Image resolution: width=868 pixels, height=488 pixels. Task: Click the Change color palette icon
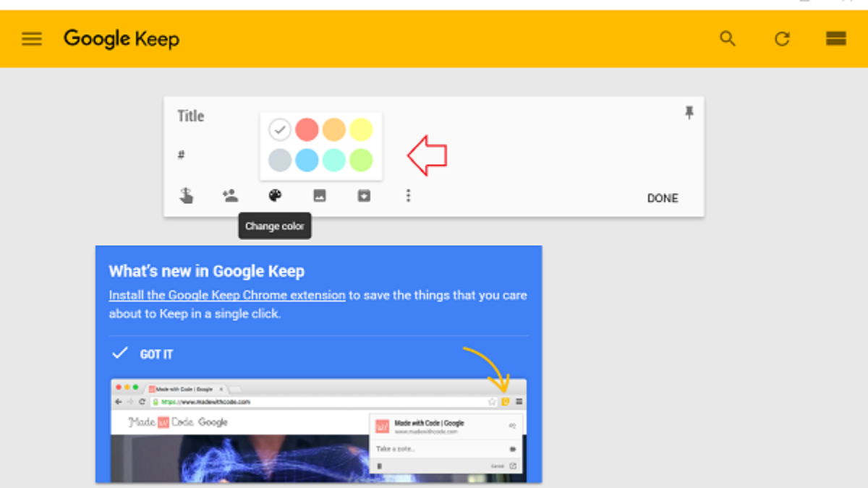point(275,195)
